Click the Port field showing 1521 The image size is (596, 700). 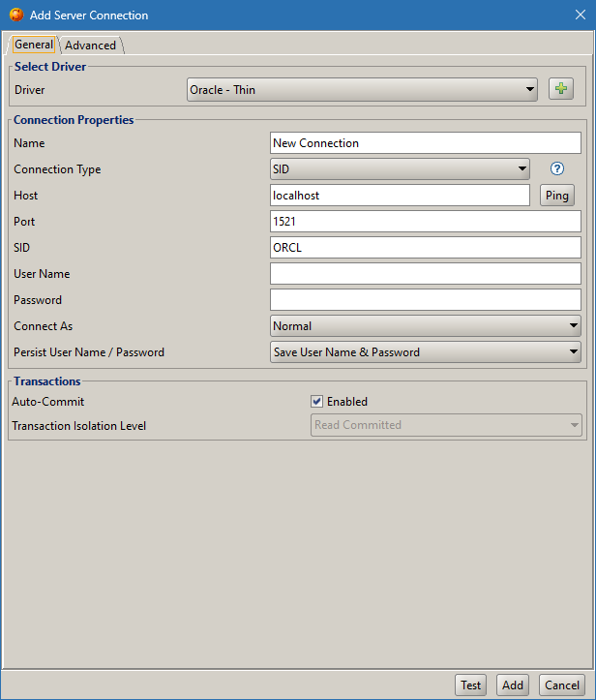click(x=425, y=222)
